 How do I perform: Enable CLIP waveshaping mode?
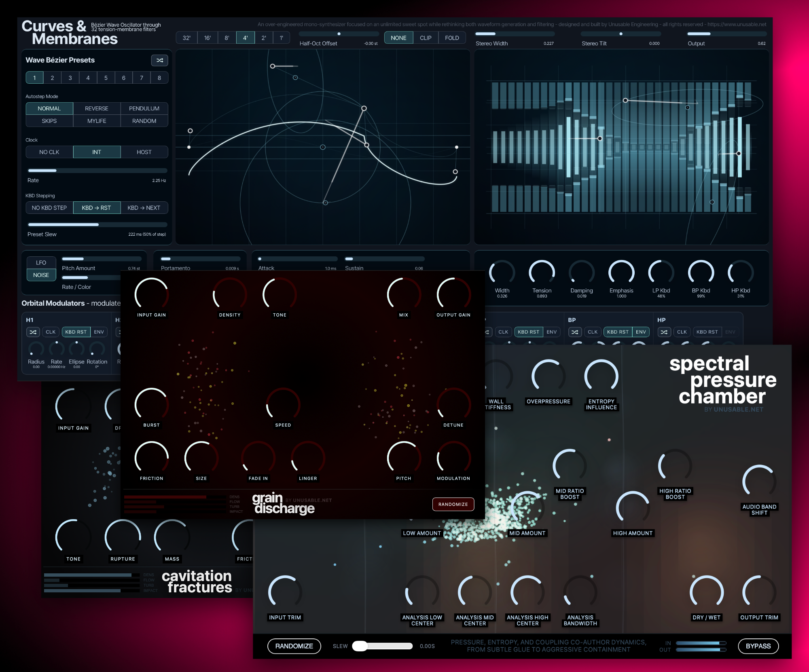point(426,38)
